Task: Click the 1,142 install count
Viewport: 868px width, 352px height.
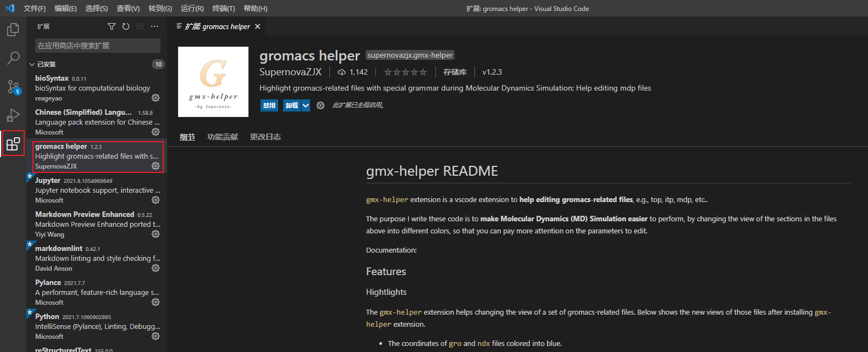Action: (x=352, y=72)
